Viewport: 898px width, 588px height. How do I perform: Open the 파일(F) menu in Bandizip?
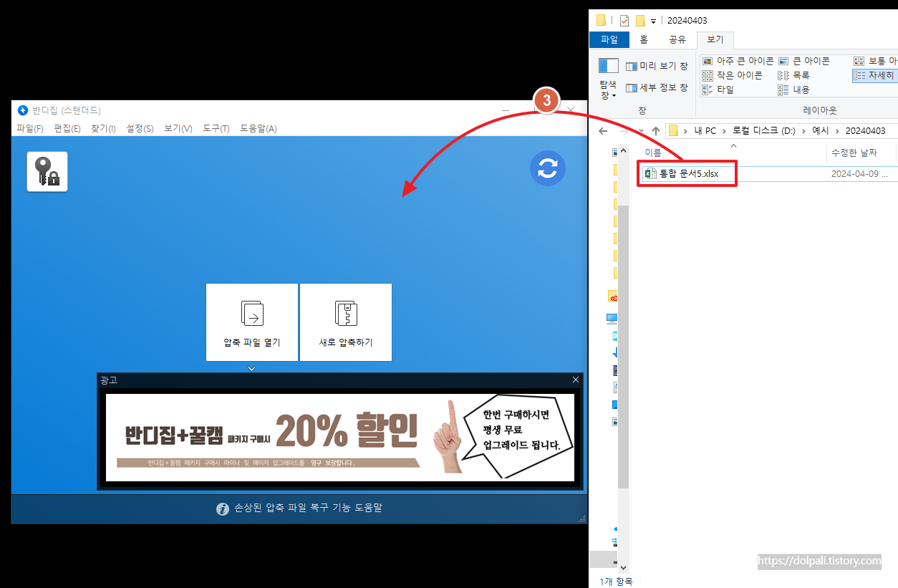(x=30, y=129)
